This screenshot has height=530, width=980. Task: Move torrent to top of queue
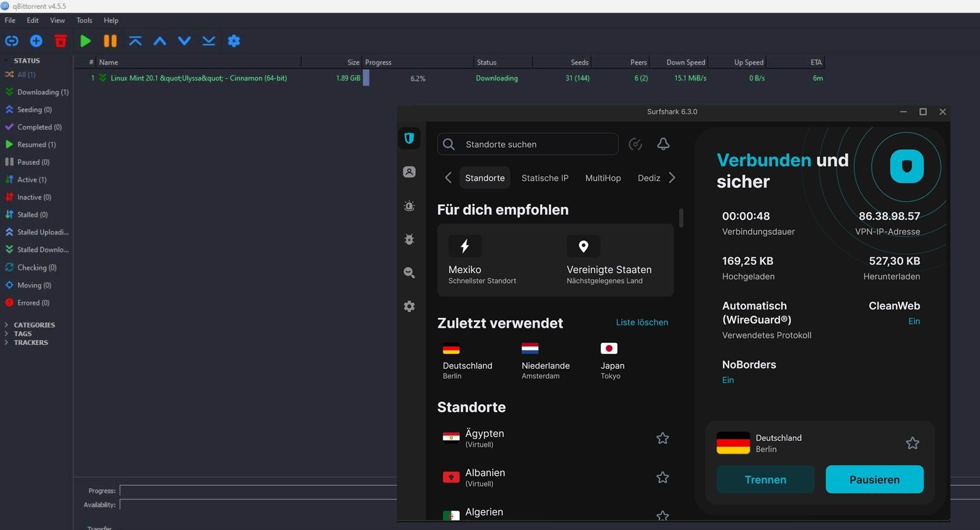[x=135, y=41]
